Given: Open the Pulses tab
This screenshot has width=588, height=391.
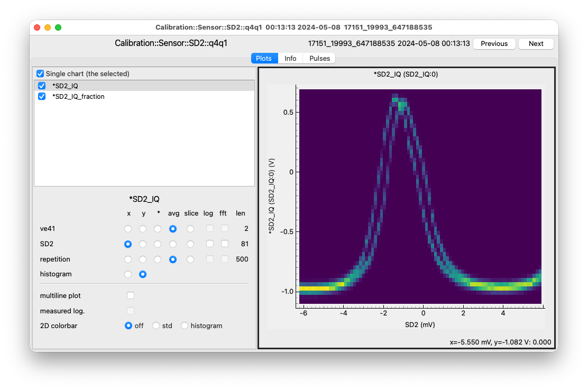Looking at the screenshot, I should 319,58.
